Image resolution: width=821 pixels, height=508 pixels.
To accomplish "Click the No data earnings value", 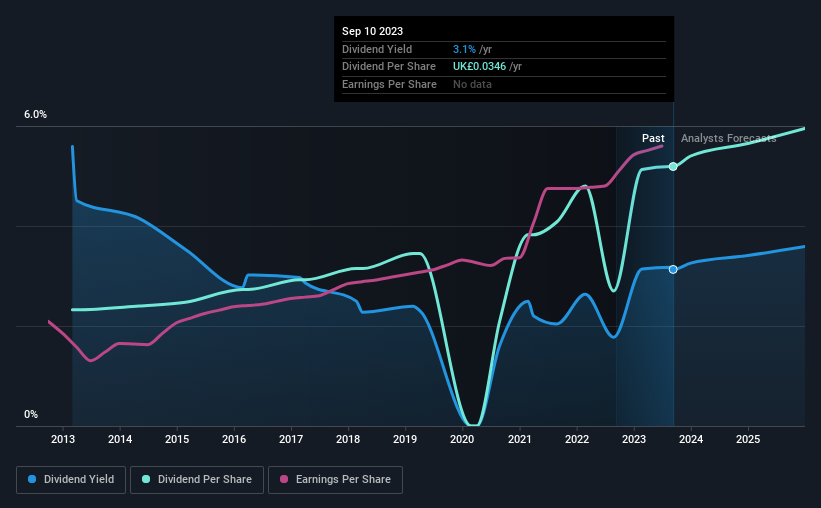I will pyautogui.click(x=472, y=84).
